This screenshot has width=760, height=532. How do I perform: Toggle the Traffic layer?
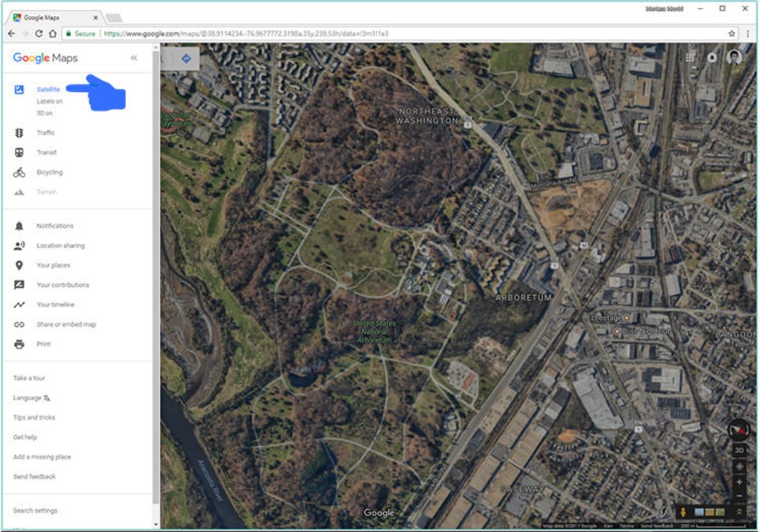click(46, 133)
